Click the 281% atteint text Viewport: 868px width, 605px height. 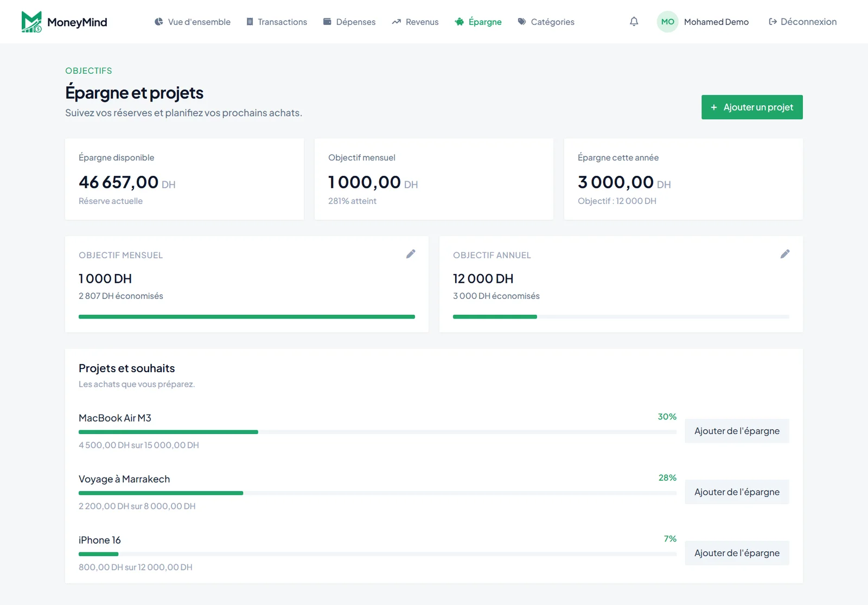[x=352, y=201]
